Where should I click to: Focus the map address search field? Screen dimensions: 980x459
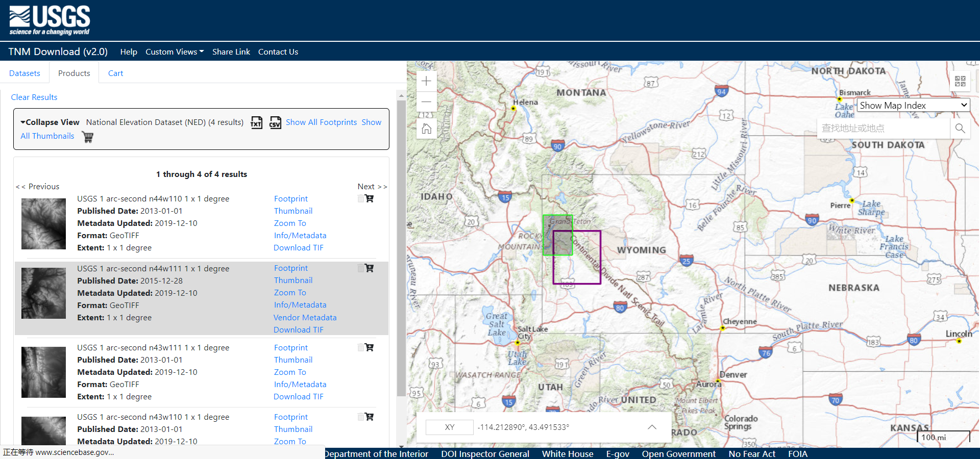point(883,129)
